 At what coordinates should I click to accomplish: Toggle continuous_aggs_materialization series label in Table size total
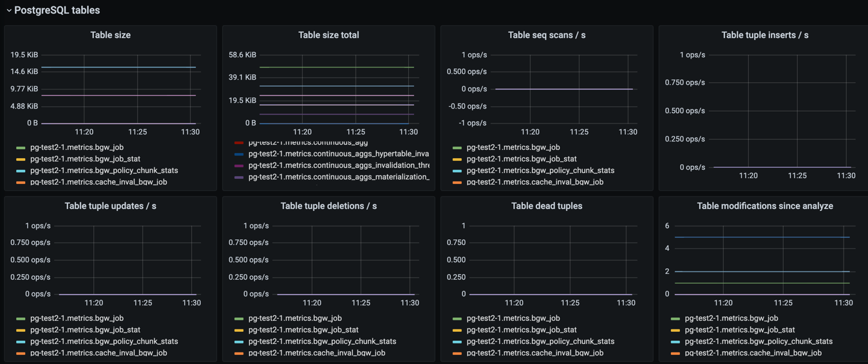point(338,177)
